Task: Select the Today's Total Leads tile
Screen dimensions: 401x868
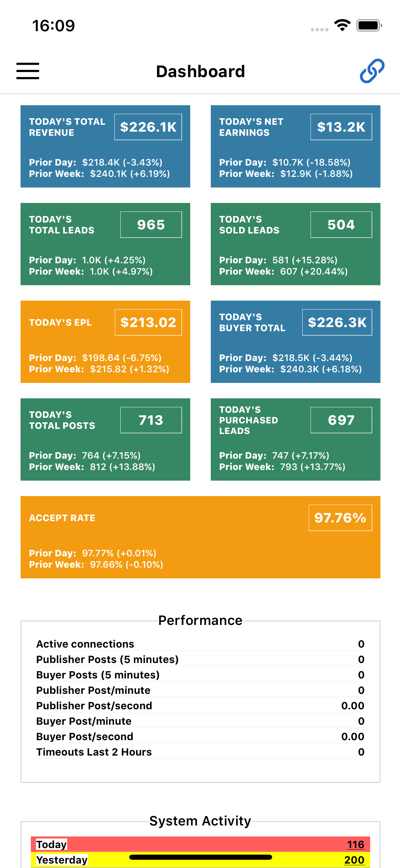Action: click(105, 244)
